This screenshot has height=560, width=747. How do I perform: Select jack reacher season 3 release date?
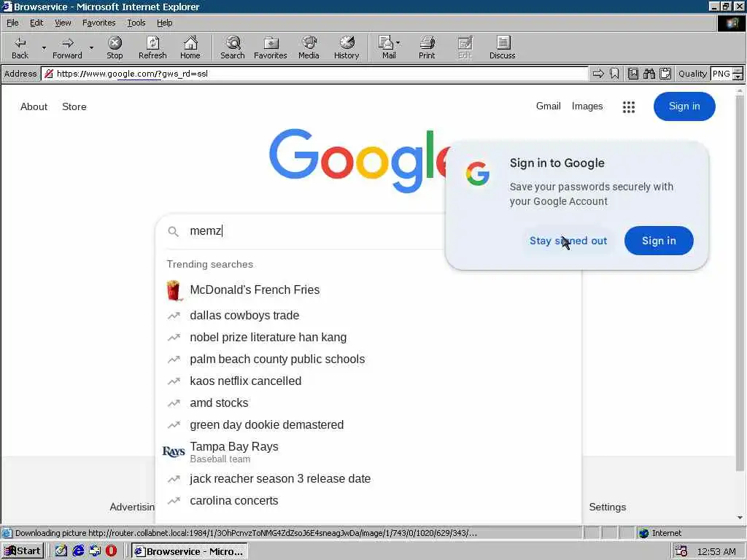pyautogui.click(x=368, y=478)
